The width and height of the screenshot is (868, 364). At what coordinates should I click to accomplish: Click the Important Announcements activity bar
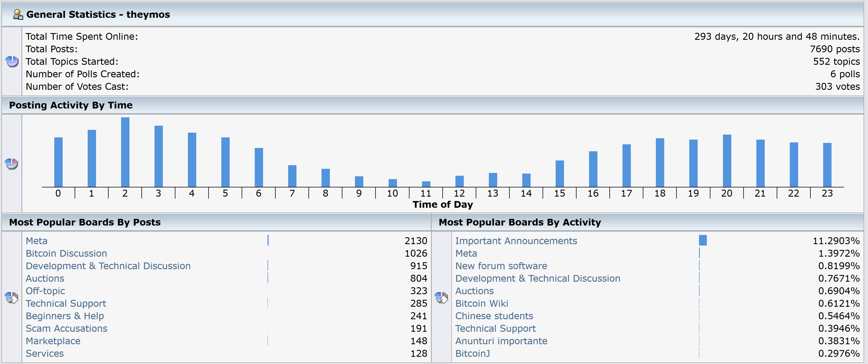click(x=703, y=241)
